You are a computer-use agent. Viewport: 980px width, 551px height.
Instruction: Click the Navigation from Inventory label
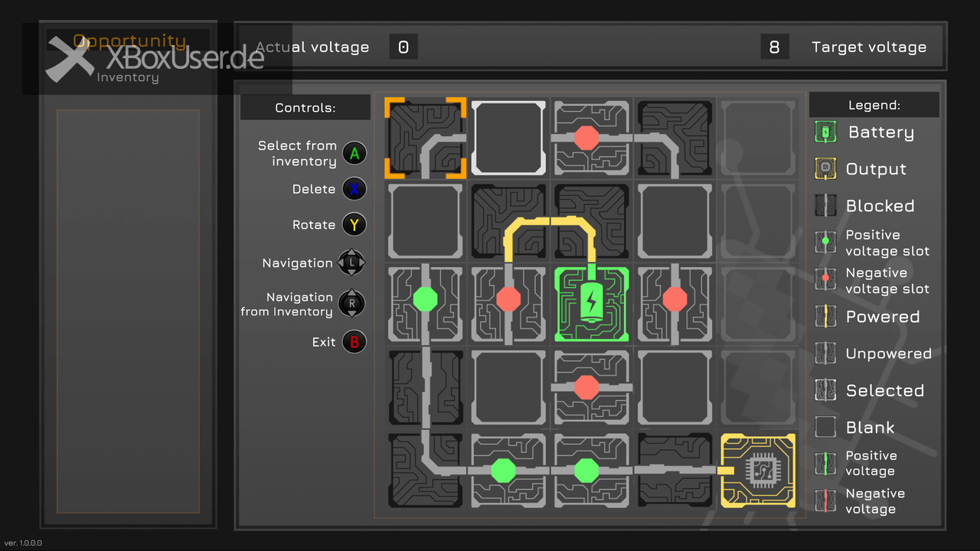click(x=286, y=304)
